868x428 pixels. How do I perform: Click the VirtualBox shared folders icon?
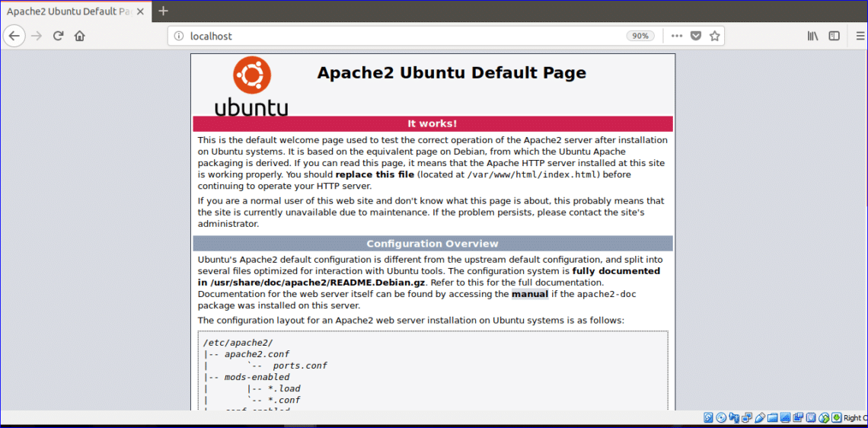(x=773, y=417)
